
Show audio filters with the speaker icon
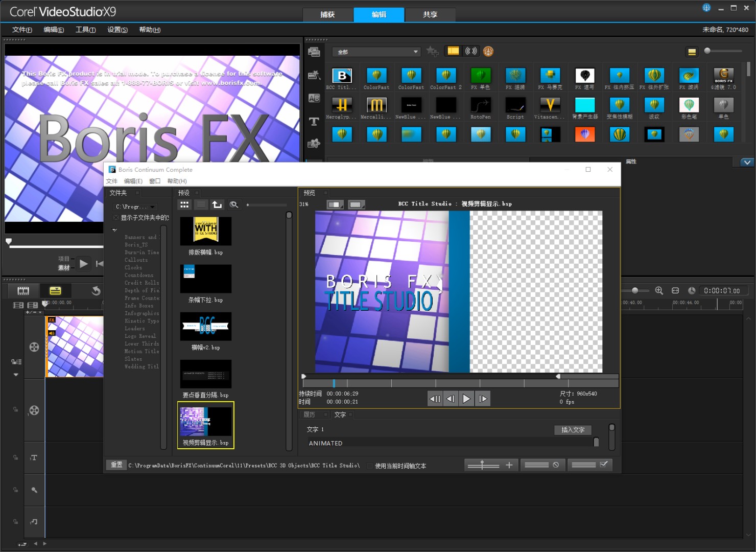(471, 51)
